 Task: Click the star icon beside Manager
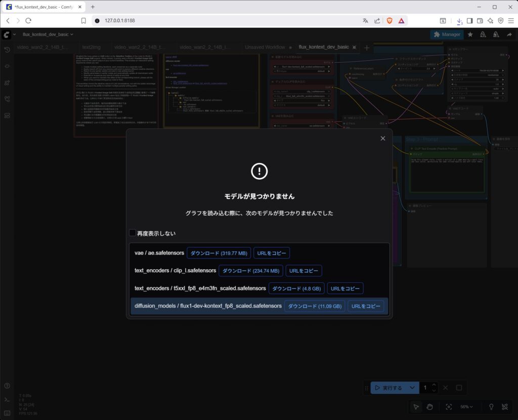(x=470, y=34)
